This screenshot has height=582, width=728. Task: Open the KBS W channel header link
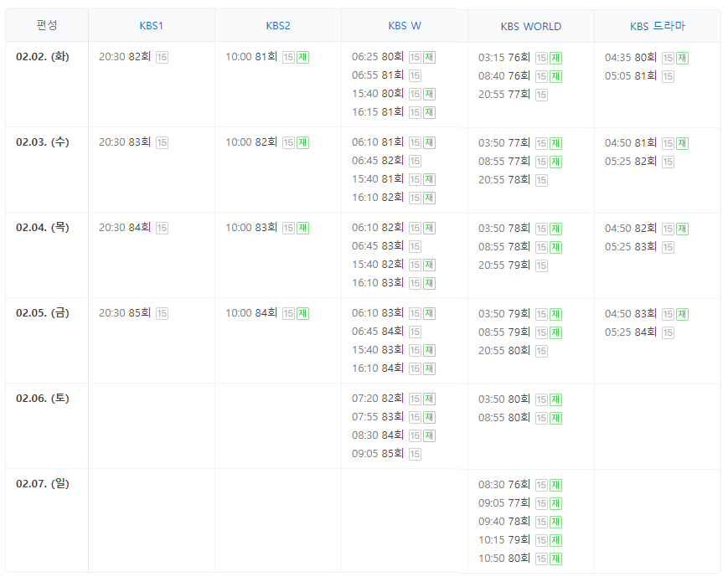coord(405,26)
